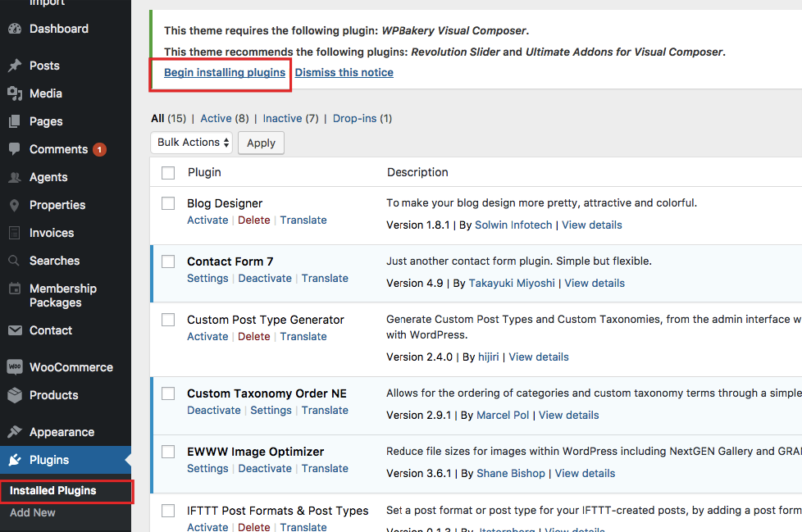Open the Solwin Infotech author link
Viewport: 802px width, 532px height.
(513, 225)
